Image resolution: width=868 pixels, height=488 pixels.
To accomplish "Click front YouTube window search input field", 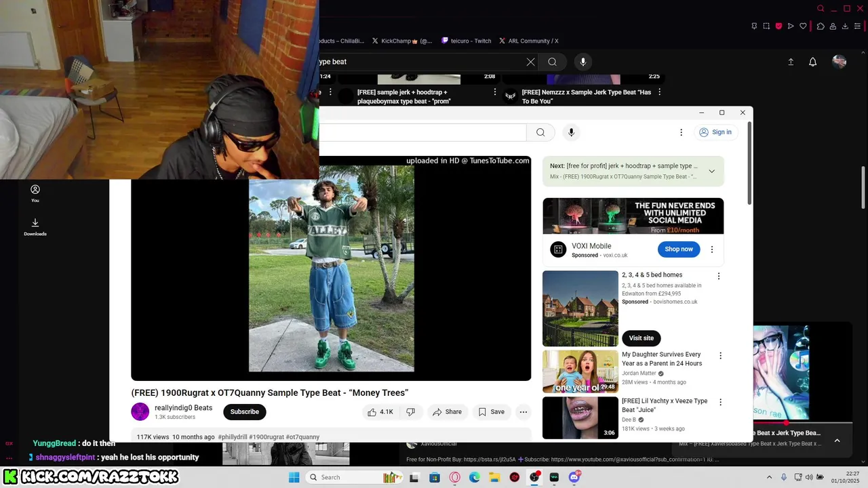I will click(422, 132).
